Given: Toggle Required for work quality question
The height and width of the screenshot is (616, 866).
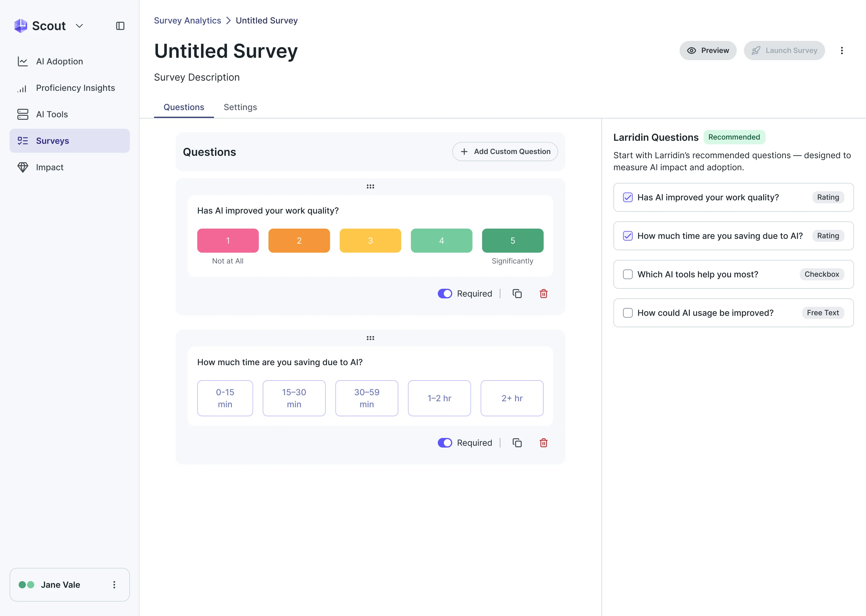Looking at the screenshot, I should 445,294.
